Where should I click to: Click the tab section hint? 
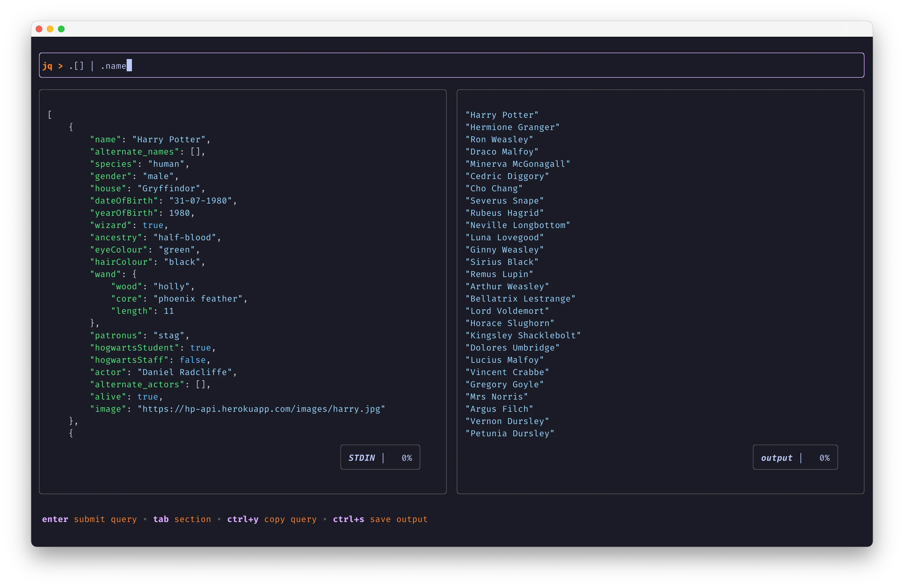click(x=182, y=519)
